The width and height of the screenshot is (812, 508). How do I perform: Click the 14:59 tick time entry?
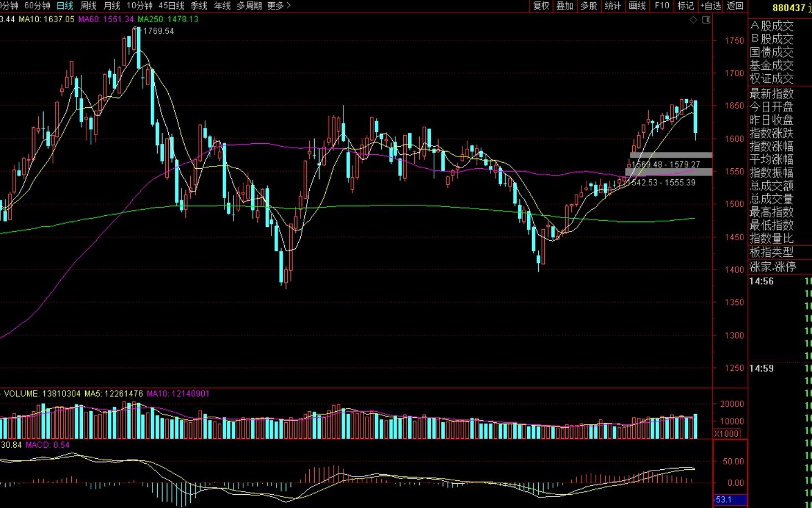pos(762,369)
